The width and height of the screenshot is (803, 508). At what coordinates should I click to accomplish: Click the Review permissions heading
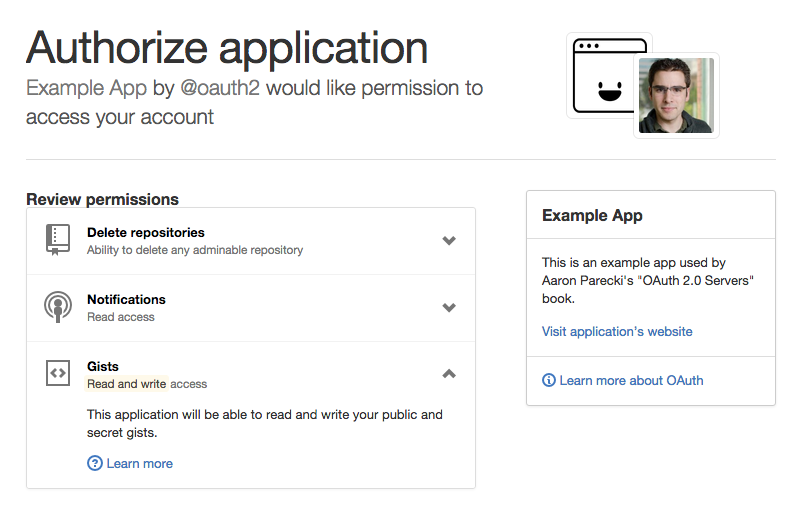[102, 199]
